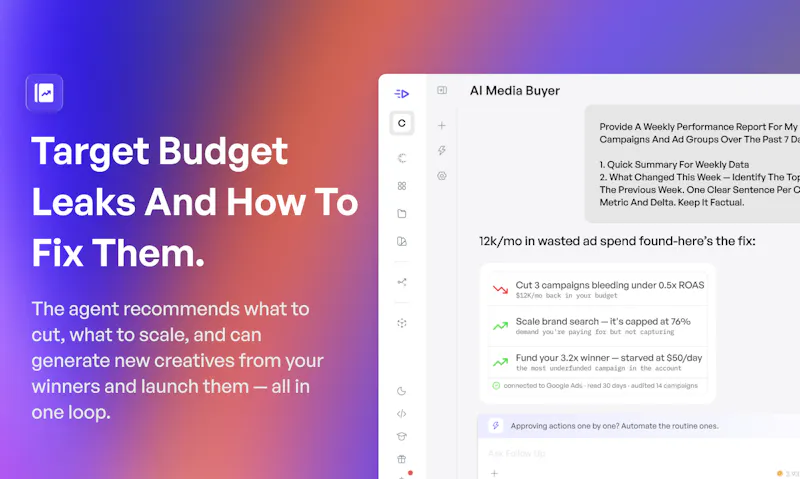The height and width of the screenshot is (479, 800).
Task: Click the green arrow beside Scale brand search
Action: 501,326
